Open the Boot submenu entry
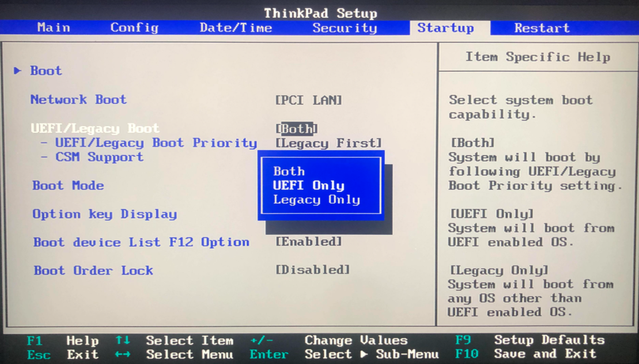 (46, 71)
